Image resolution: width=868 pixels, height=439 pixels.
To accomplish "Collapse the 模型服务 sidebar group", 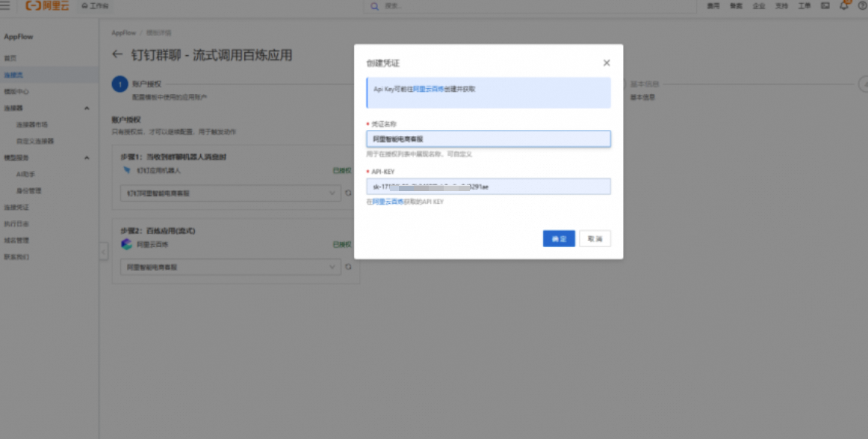I will (87, 158).
